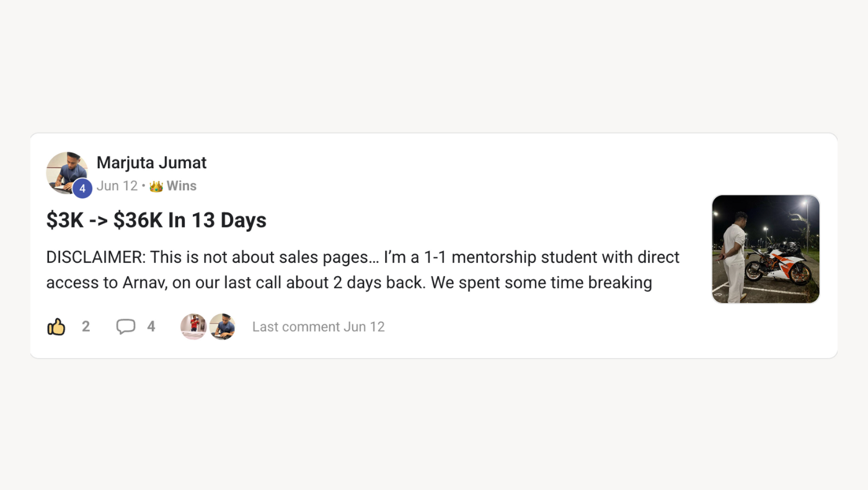The width and height of the screenshot is (868, 490).
Task: Open comments via speech bubble icon
Action: tap(126, 327)
